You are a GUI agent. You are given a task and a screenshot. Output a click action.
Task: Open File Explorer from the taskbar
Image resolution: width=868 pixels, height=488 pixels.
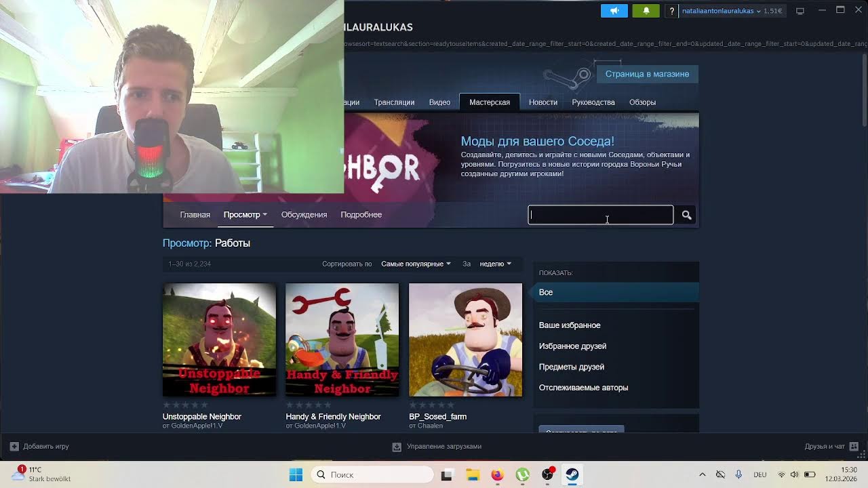coord(472,475)
